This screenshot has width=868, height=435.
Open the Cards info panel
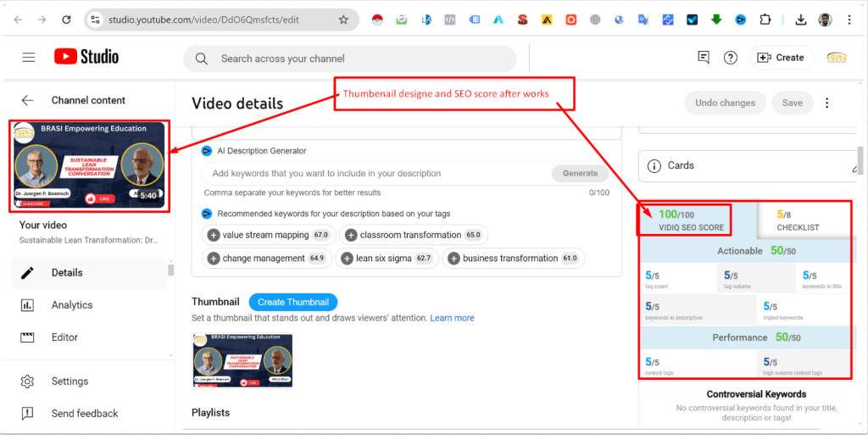(x=746, y=165)
